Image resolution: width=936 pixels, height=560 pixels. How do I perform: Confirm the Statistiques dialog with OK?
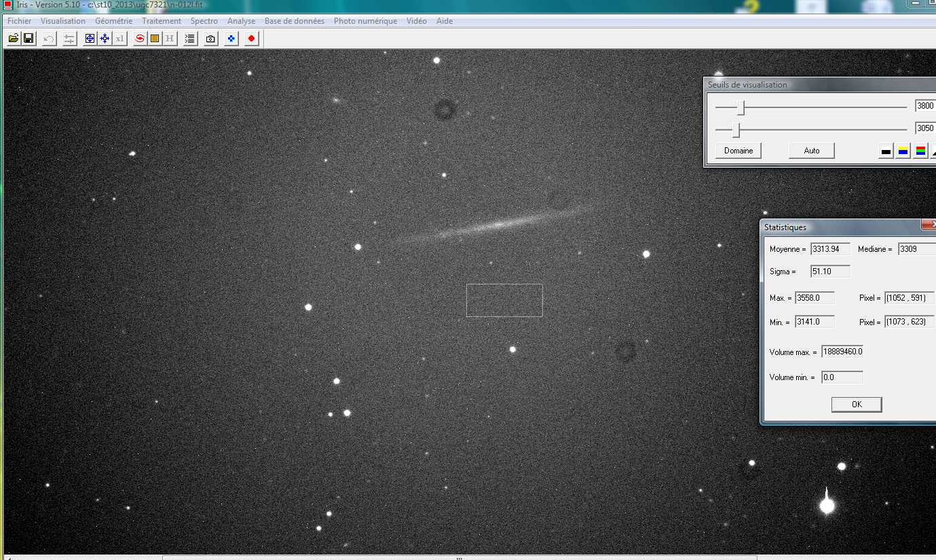[x=857, y=405]
